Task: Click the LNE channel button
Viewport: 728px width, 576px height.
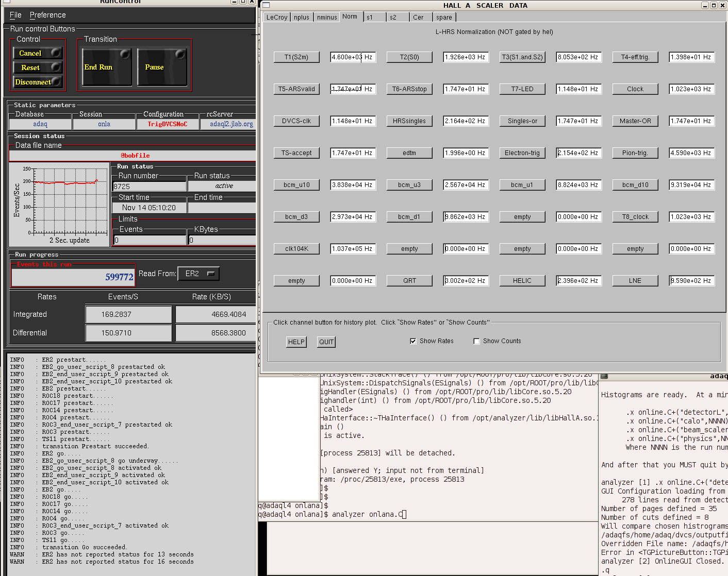Action: [635, 281]
